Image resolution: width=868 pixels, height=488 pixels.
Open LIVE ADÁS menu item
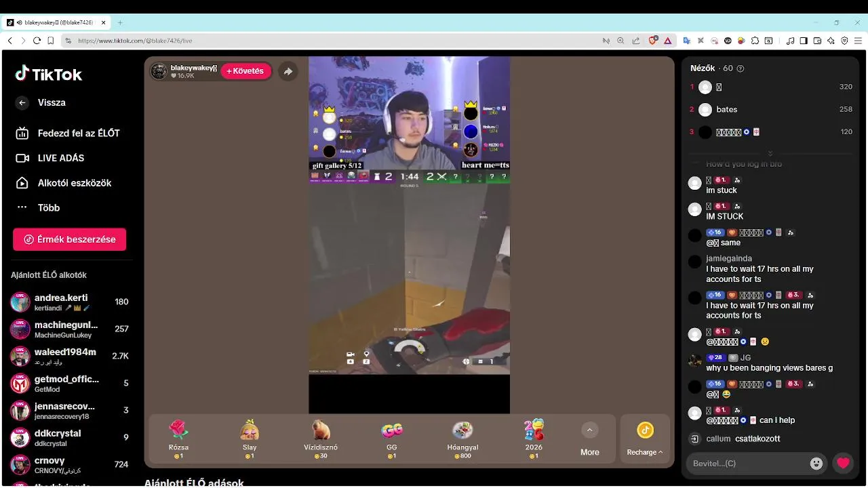click(x=50, y=158)
